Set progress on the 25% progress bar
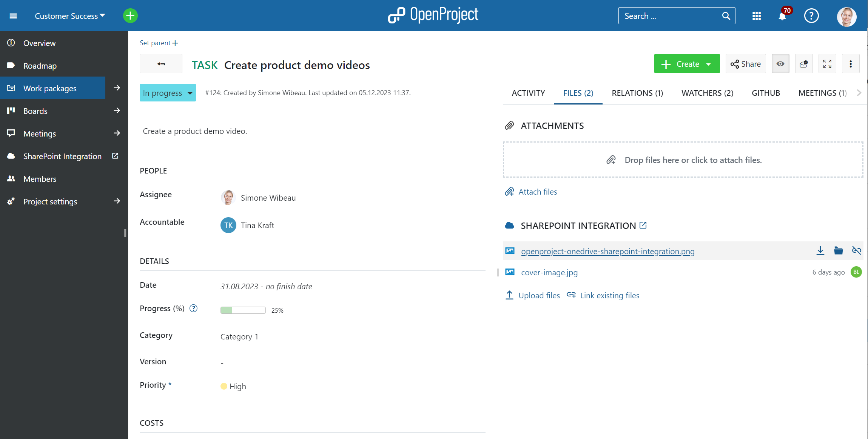 pyautogui.click(x=243, y=310)
